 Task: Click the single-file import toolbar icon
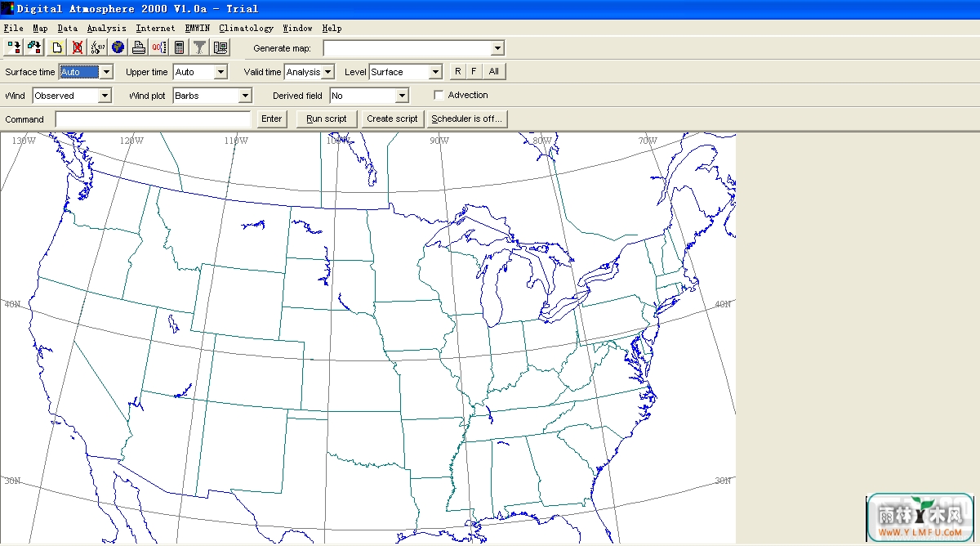[x=13, y=47]
